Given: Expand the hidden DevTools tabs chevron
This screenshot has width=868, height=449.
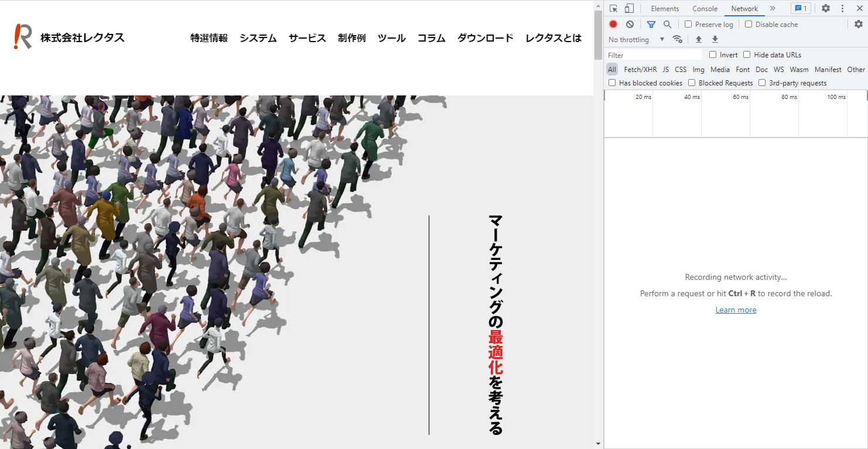Looking at the screenshot, I should [773, 8].
